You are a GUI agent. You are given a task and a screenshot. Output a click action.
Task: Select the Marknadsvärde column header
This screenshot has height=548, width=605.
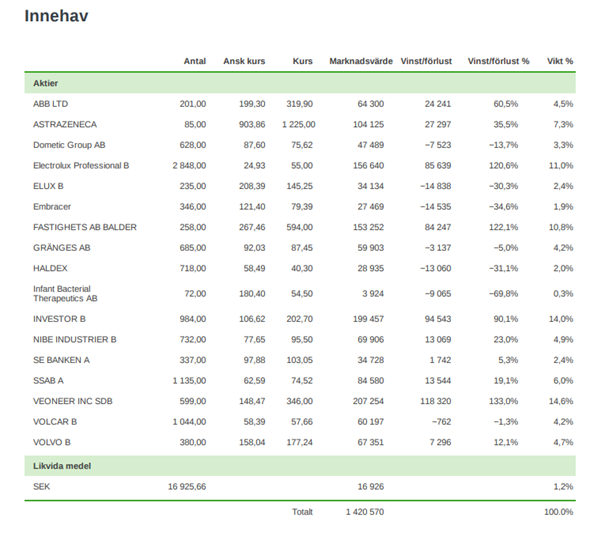(361, 61)
